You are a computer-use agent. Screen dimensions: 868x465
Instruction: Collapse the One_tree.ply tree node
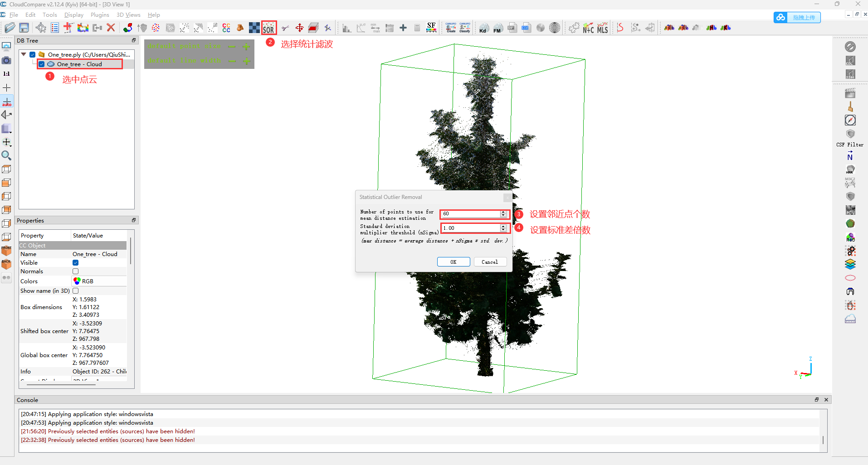tap(24, 54)
